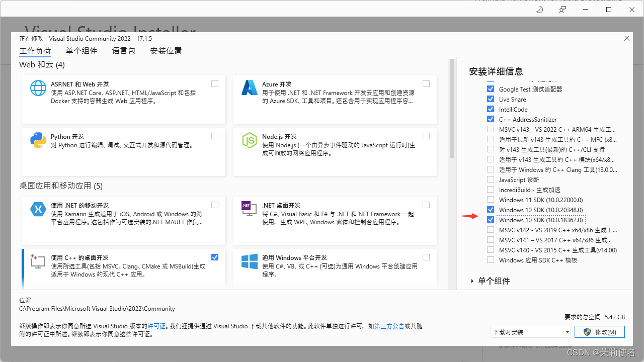
Task: Enable Universal Windows Platform development checkbox
Action: point(426,257)
